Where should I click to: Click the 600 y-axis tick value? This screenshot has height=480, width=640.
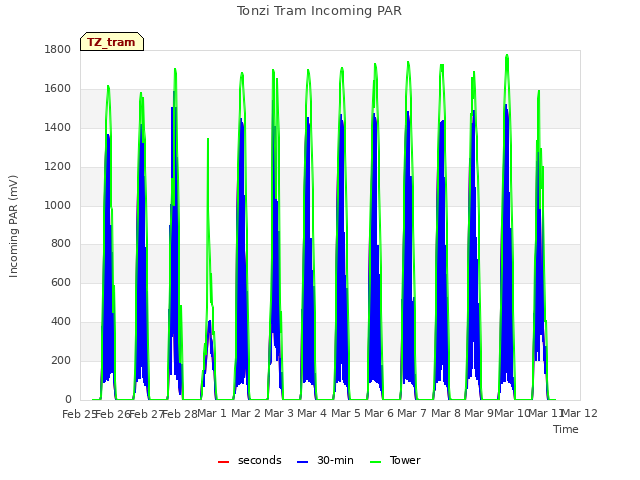tap(61, 282)
